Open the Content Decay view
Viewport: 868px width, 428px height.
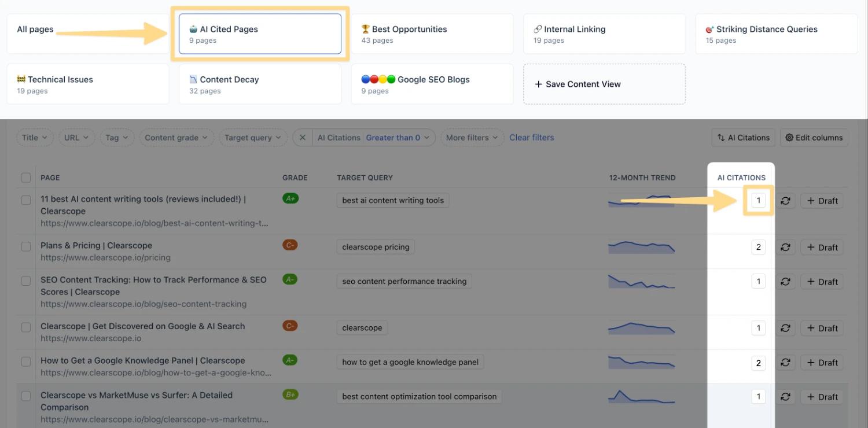click(x=260, y=84)
